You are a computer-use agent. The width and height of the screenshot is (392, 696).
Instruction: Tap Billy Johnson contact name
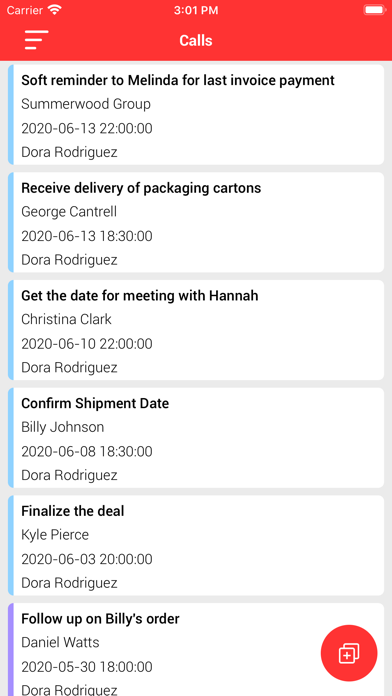click(x=63, y=427)
